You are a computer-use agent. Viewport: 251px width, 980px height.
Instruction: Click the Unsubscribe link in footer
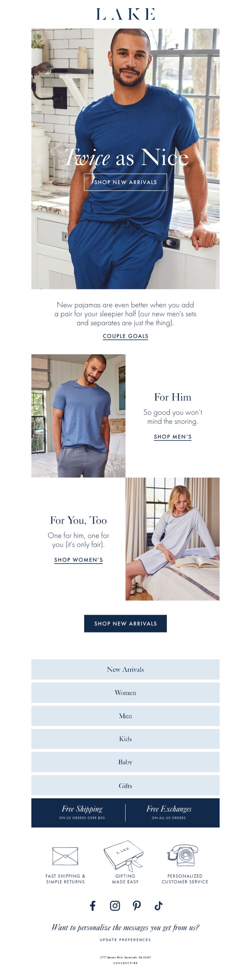pos(125,963)
